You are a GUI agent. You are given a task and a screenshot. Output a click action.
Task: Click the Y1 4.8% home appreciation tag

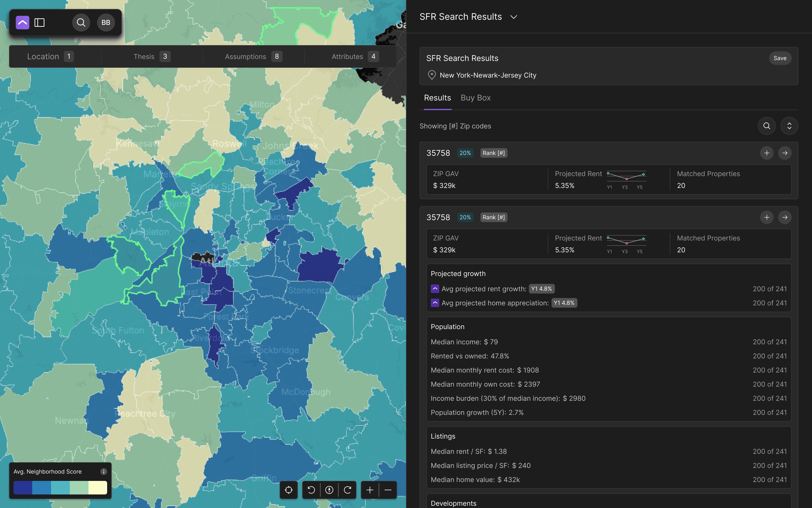(x=564, y=303)
